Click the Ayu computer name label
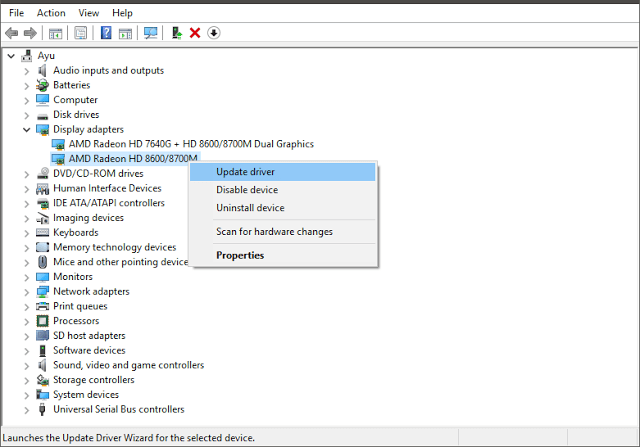The image size is (640, 447). click(46, 56)
